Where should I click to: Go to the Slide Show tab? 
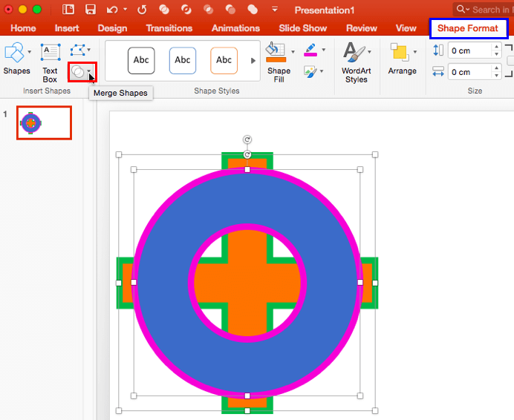[x=303, y=28]
